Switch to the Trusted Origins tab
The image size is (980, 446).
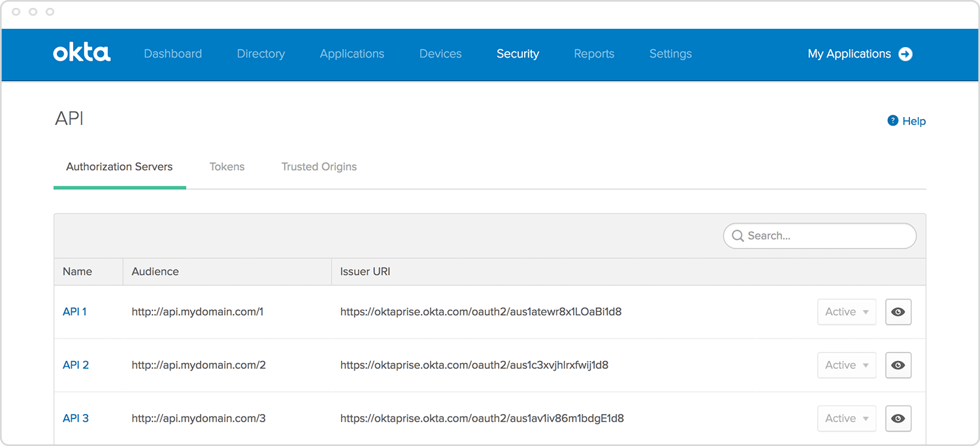pyautogui.click(x=319, y=167)
